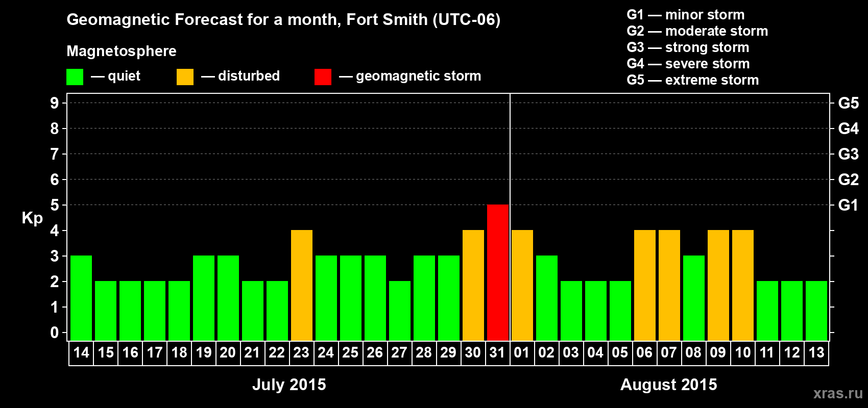The width and height of the screenshot is (868, 408).
Task: Click the date label 31
Action: point(497,352)
